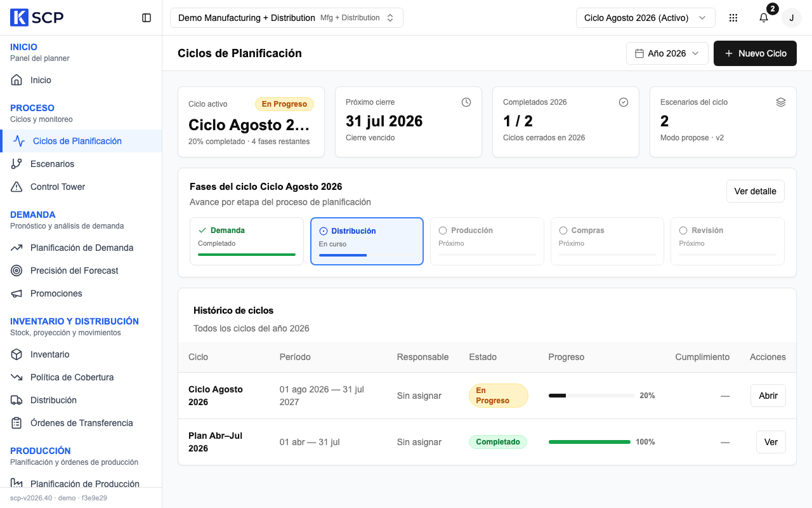Open Ciclos de Planificación in the sidebar
The image size is (812, 508).
[81, 141]
